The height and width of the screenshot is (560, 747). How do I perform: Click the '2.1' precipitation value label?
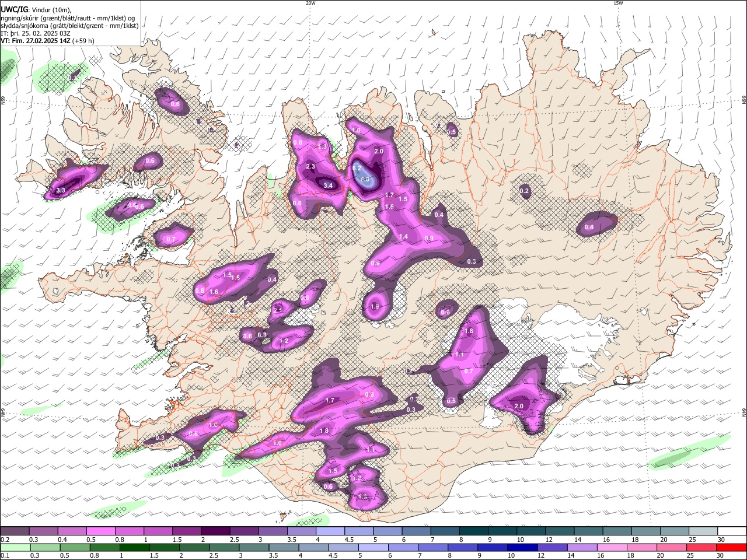(x=278, y=310)
